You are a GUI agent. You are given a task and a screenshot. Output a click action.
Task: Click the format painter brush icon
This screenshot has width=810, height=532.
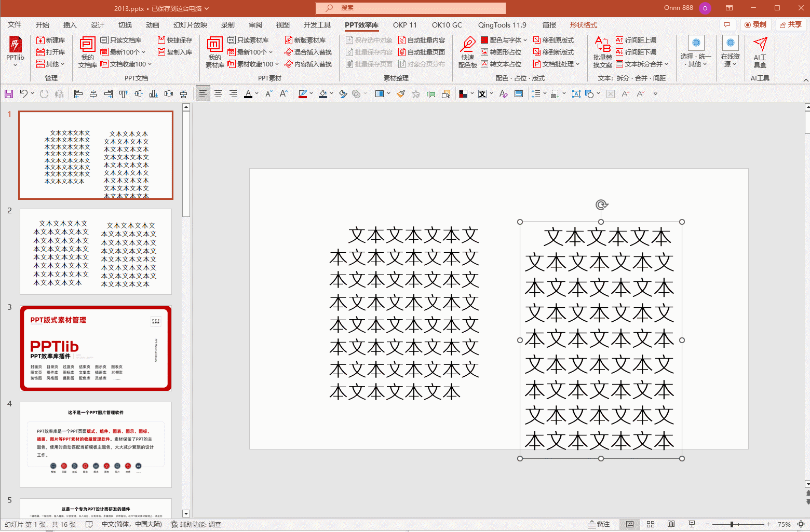[401, 94]
